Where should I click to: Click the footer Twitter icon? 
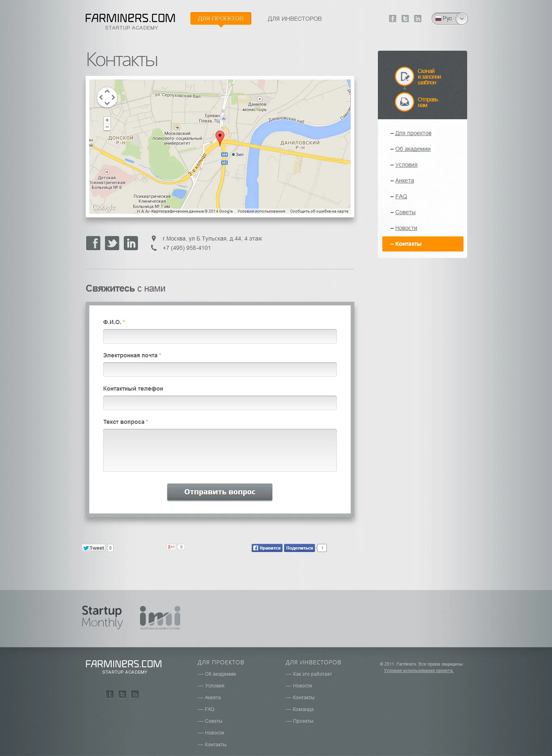(122, 694)
